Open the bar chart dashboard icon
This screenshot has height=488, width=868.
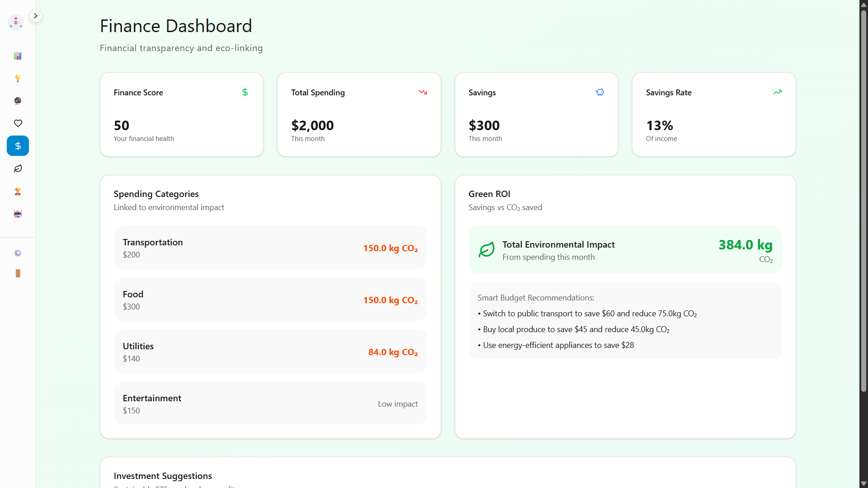click(18, 56)
